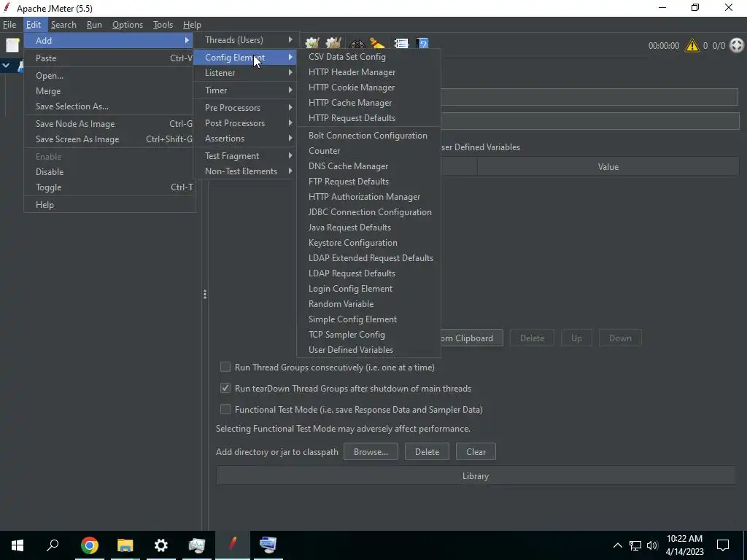
Task: Open the Run menu
Action: point(94,25)
